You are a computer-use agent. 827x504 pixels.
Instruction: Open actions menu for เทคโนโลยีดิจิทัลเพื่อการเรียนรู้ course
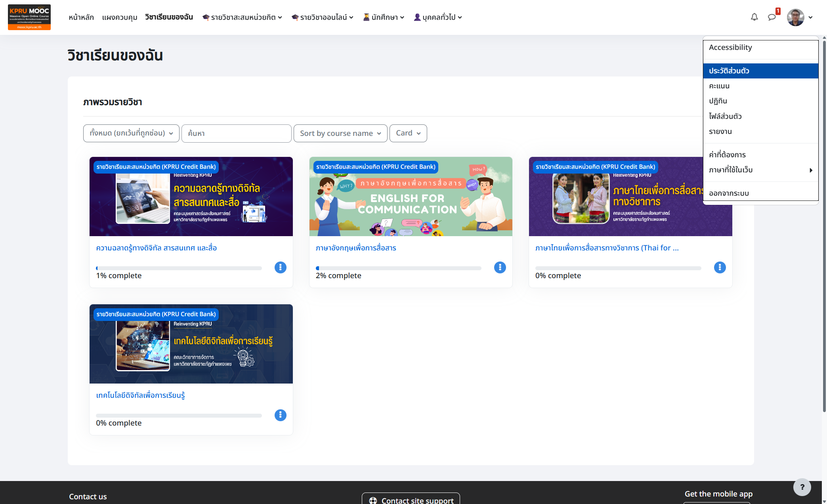point(280,415)
